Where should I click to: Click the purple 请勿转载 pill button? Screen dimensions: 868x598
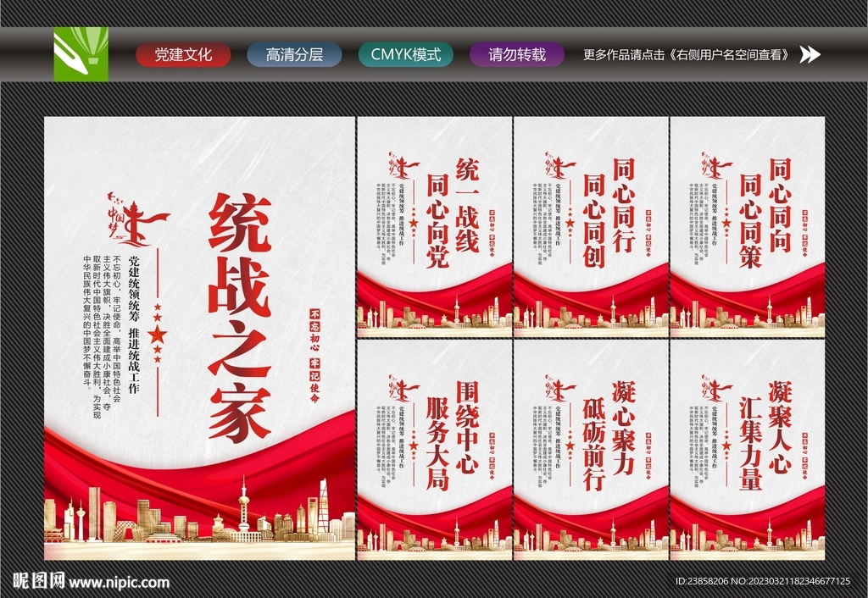[517, 55]
